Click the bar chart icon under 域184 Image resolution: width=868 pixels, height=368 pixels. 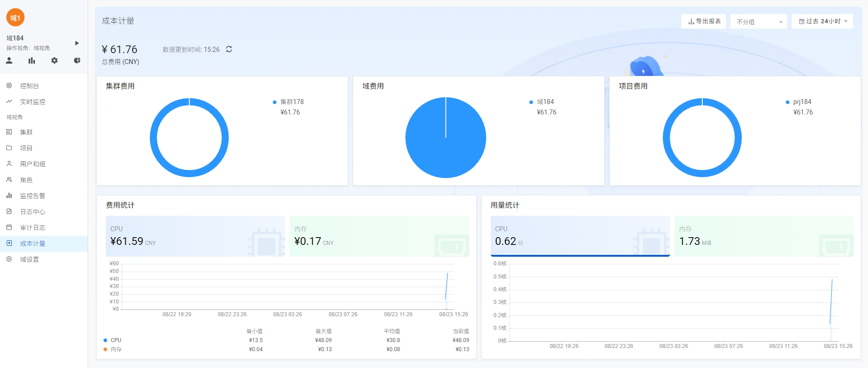click(32, 60)
